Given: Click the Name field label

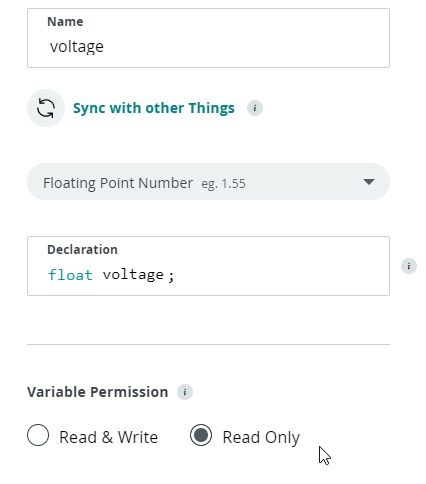Looking at the screenshot, I should [65, 22].
